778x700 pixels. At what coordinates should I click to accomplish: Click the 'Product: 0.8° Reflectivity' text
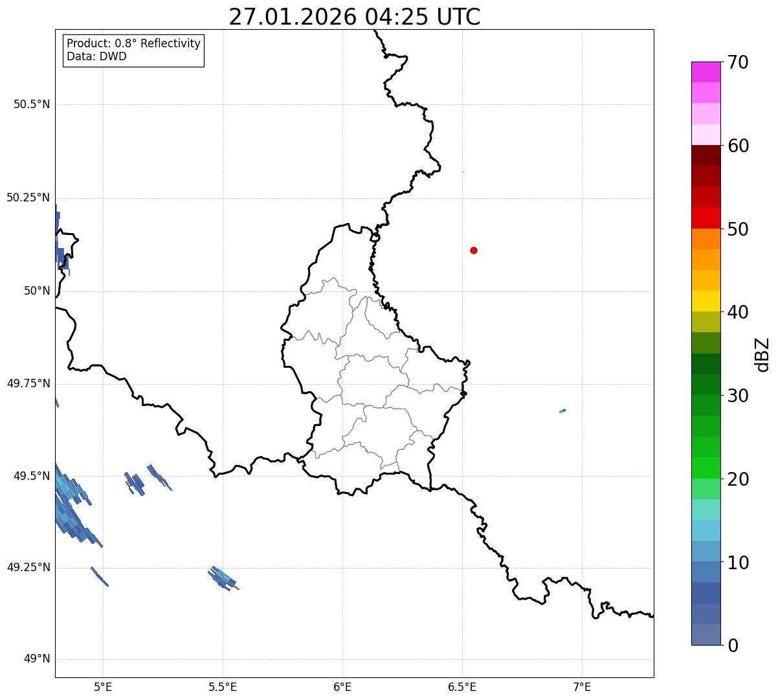coord(134,43)
